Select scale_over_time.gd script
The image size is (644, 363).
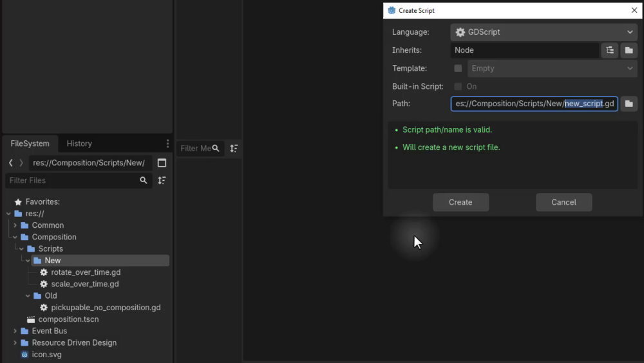point(85,284)
